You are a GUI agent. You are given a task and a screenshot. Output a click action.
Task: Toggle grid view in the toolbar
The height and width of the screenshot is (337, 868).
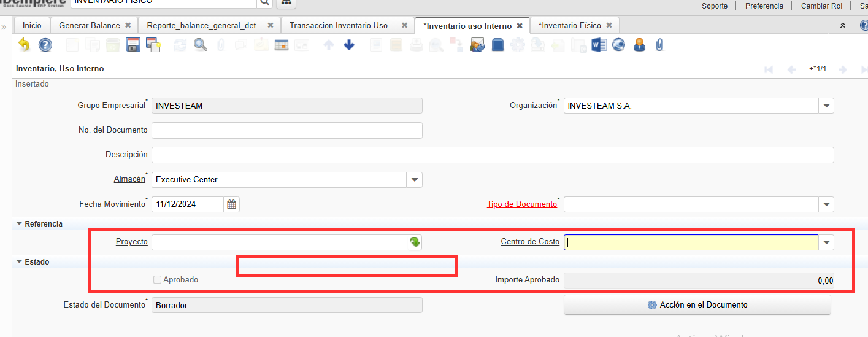(282, 45)
